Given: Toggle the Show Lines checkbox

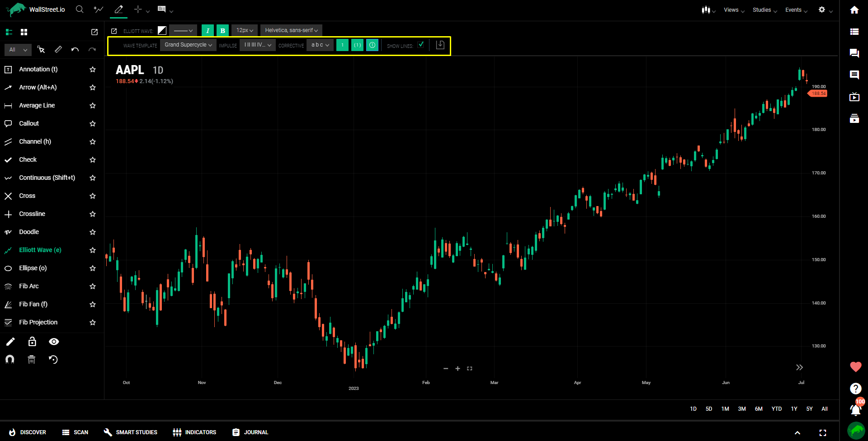Looking at the screenshot, I should pos(421,45).
